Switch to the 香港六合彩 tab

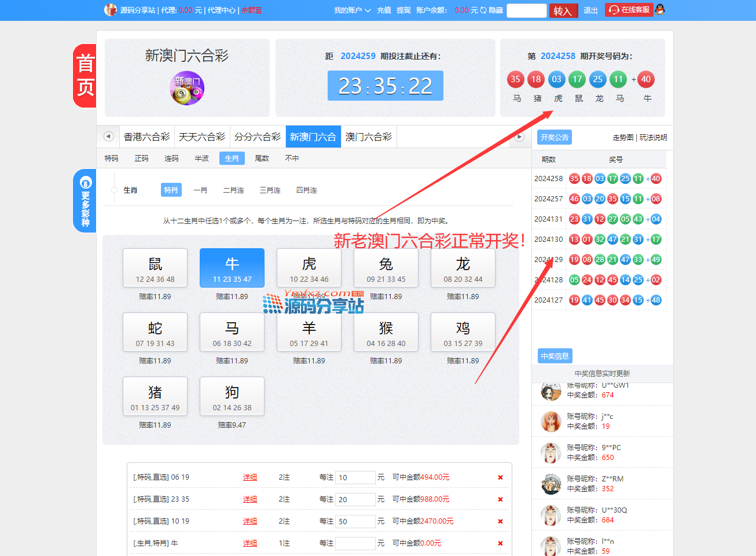(x=146, y=137)
